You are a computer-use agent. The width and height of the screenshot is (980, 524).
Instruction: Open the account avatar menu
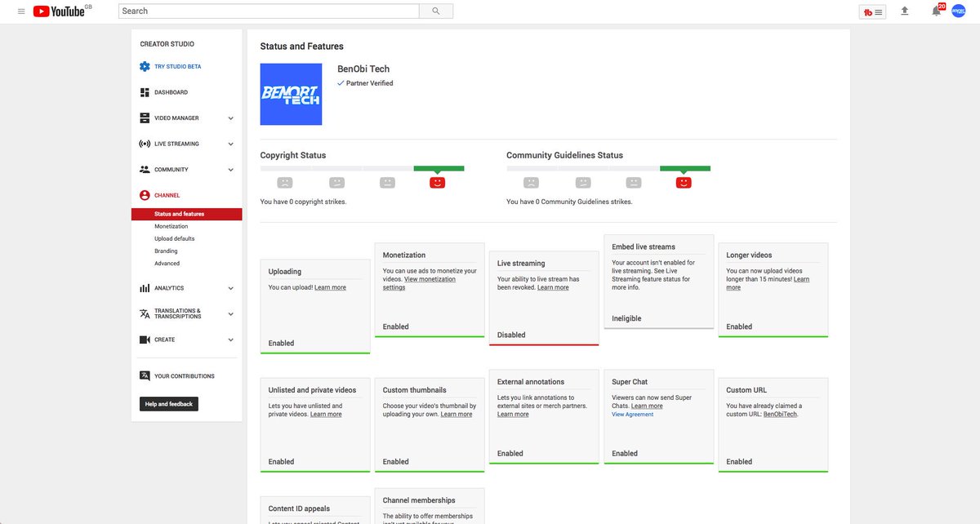pos(959,11)
